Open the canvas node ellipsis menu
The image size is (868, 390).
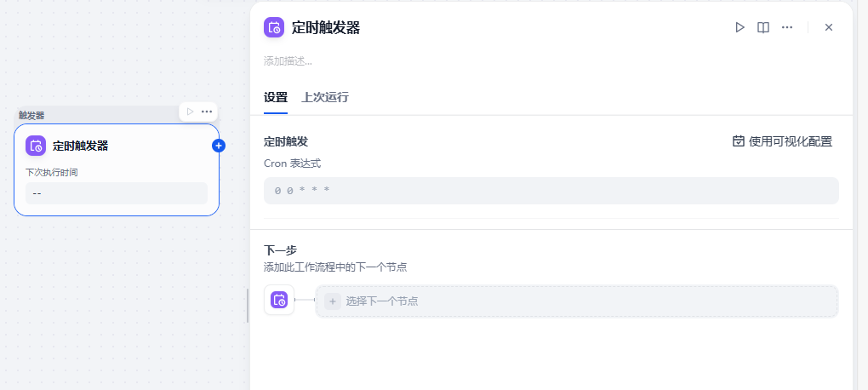point(207,112)
